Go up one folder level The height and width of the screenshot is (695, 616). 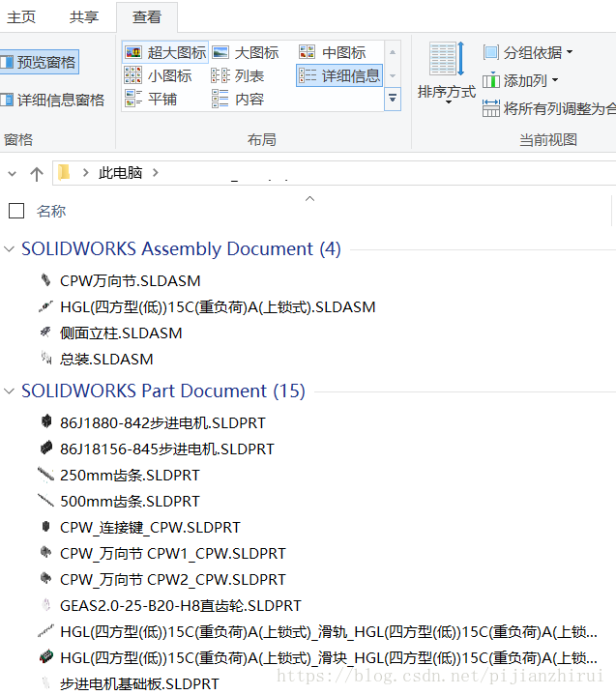(x=37, y=173)
